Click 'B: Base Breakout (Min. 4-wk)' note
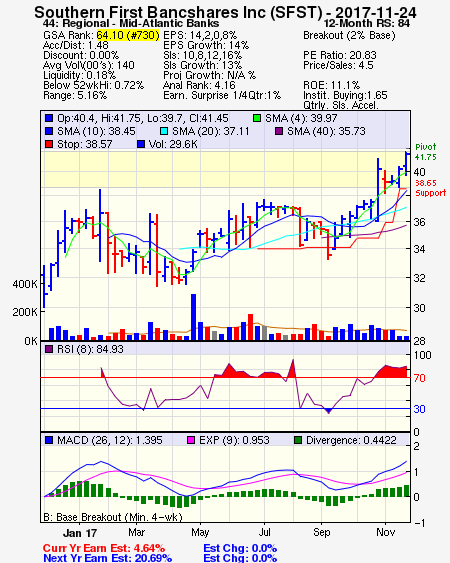 (113, 517)
